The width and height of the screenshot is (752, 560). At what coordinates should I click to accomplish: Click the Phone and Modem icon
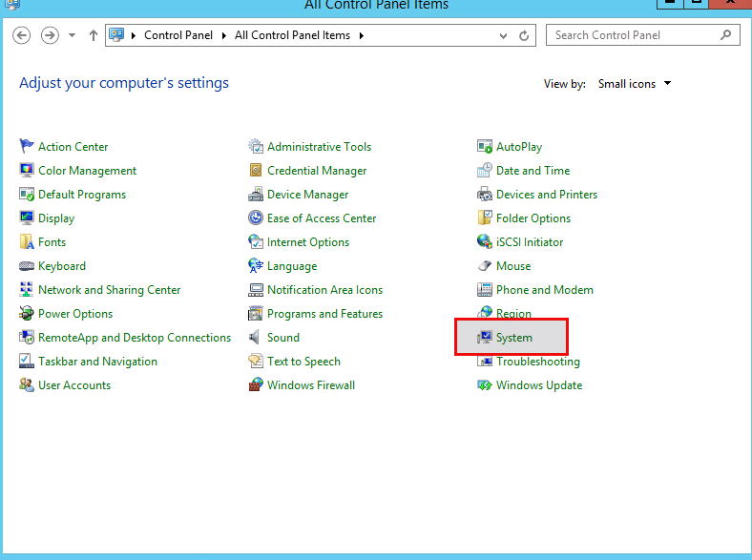(x=485, y=290)
